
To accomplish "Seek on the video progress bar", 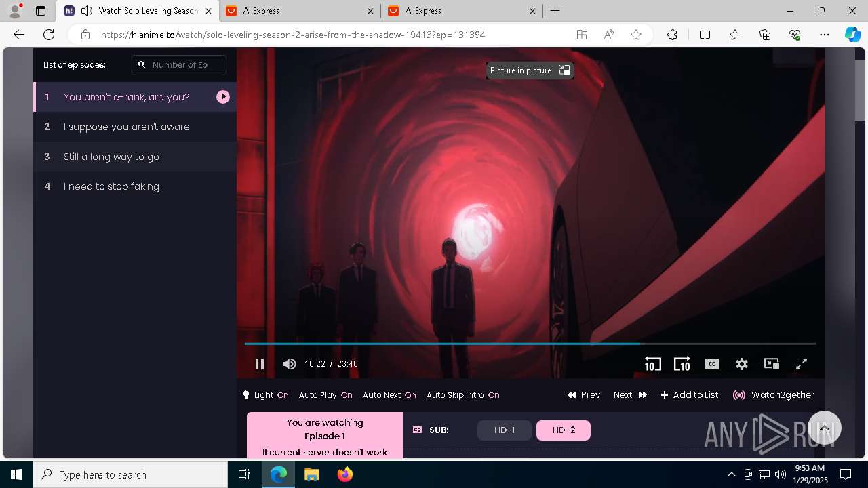I will (x=530, y=344).
